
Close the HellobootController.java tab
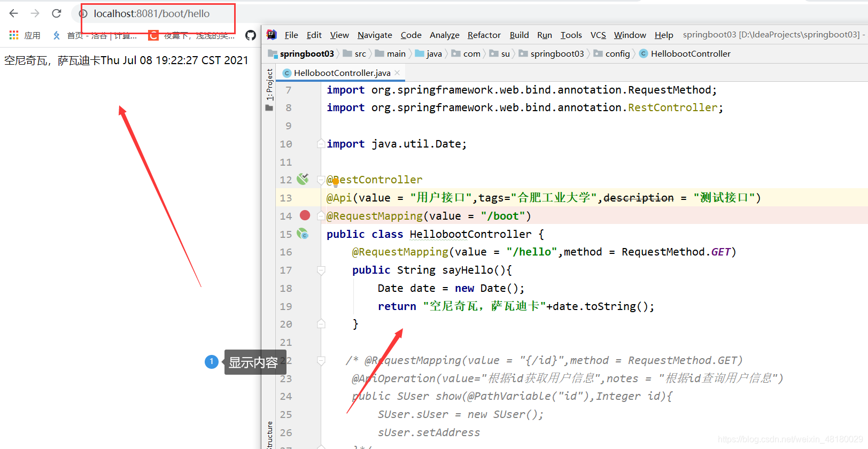coord(397,73)
